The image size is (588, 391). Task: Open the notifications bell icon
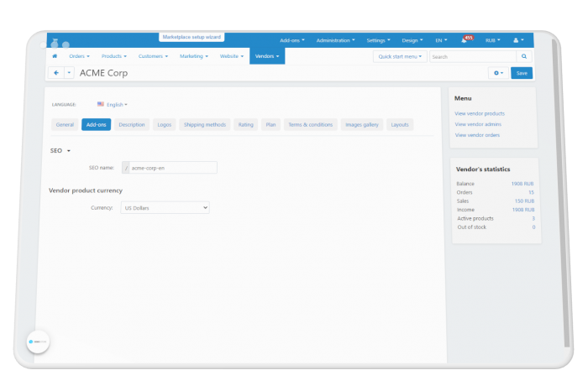coord(464,40)
